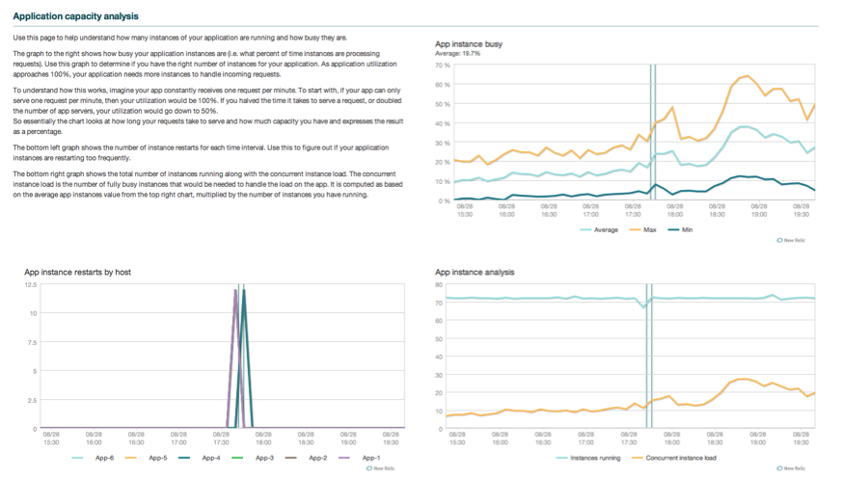Click the Concurrent instance load orange legend line
Viewport: 843px width, 504px height.
pos(638,458)
